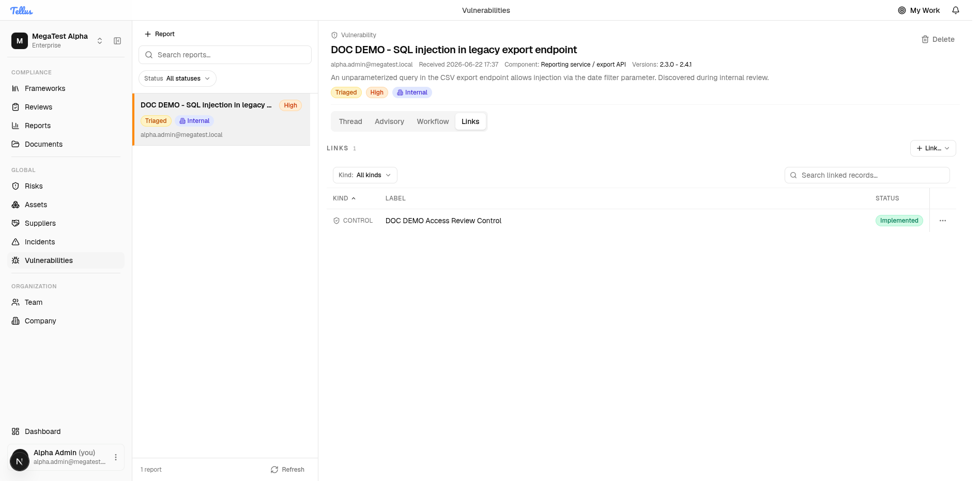Click the Vulnerability shield icon in header
The width and height of the screenshot is (980, 481).
click(334, 35)
